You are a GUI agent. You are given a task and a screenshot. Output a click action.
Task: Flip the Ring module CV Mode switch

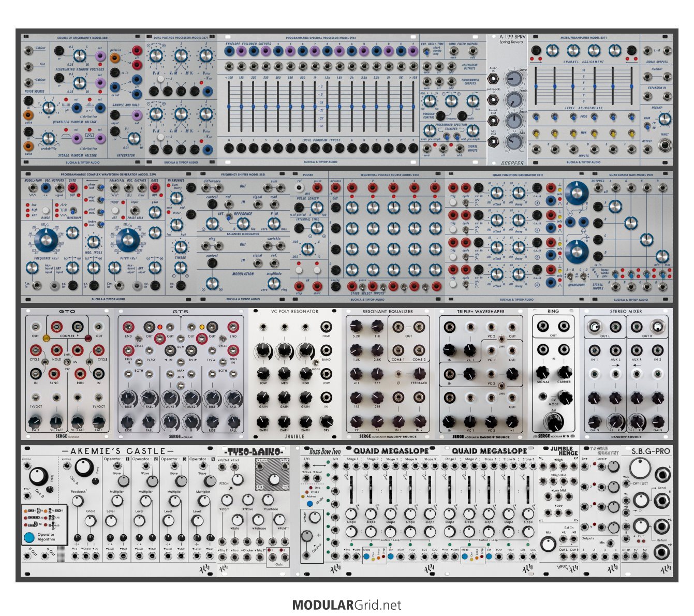[x=543, y=397]
